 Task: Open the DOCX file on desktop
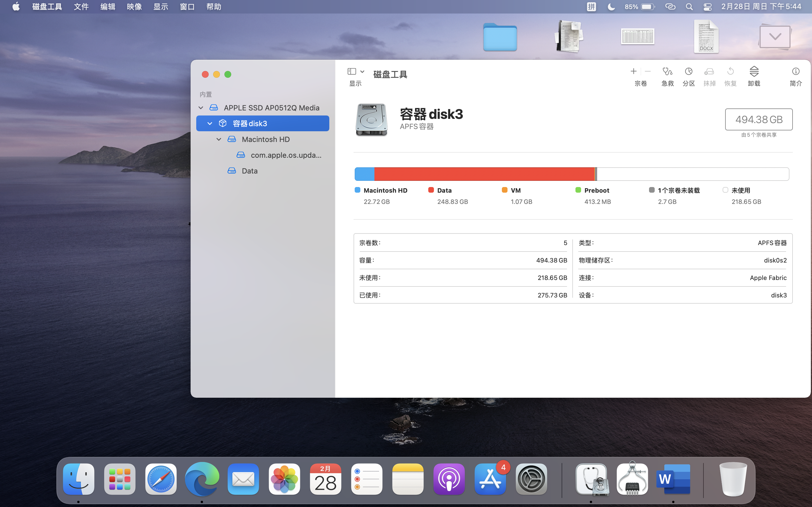(x=706, y=36)
